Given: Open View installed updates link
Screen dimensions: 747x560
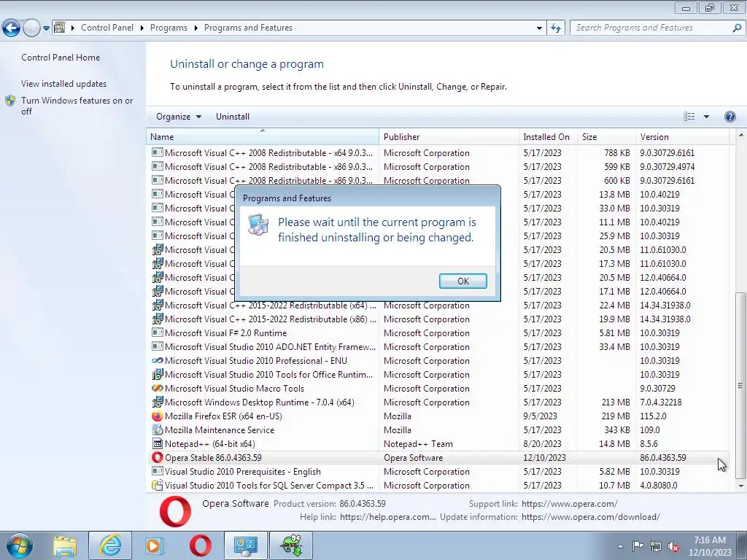Looking at the screenshot, I should tap(64, 83).
